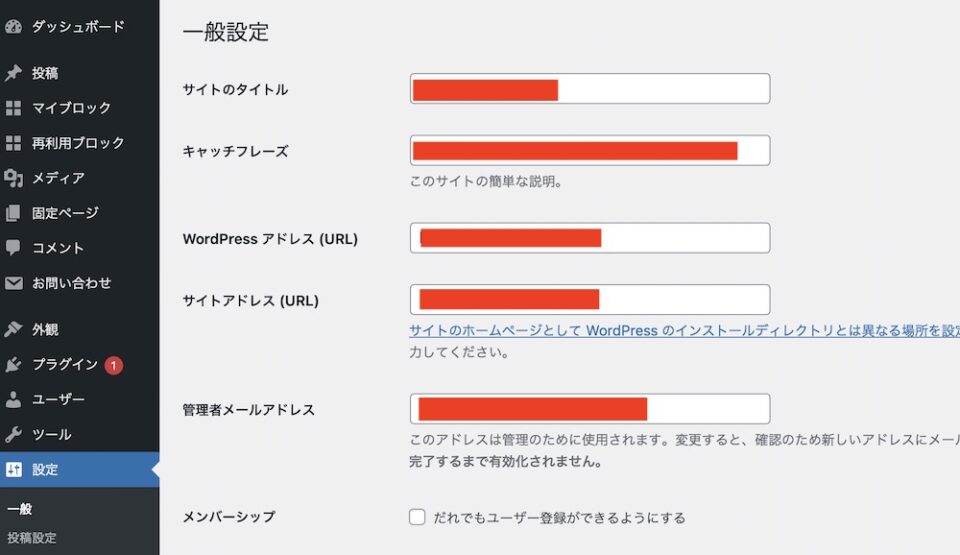Click the pushpin icon for 投稿

(x=13, y=73)
